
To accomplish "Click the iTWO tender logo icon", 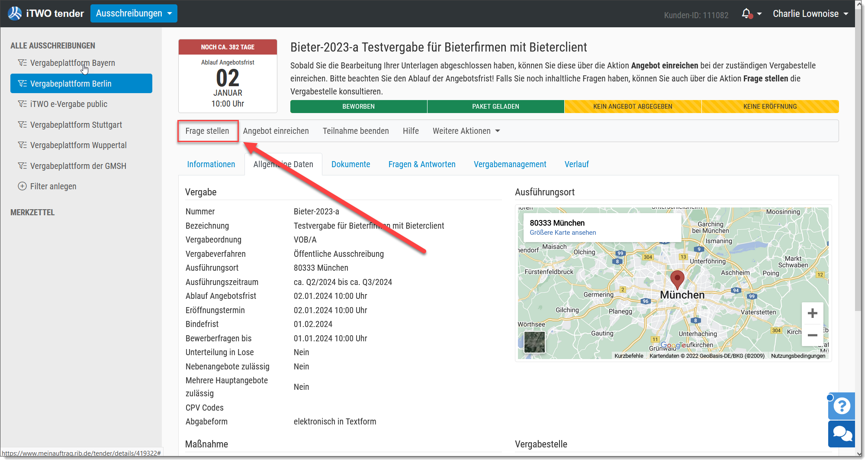I will click(15, 13).
